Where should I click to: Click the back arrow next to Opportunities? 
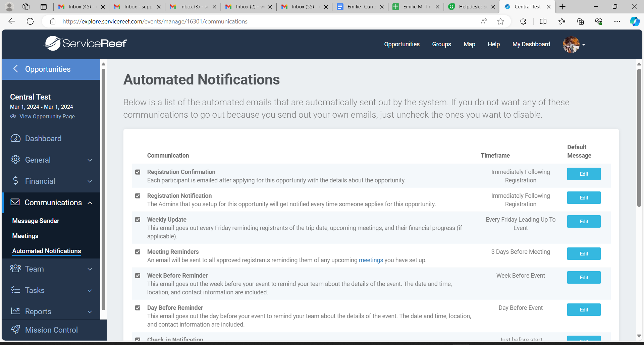click(x=15, y=69)
